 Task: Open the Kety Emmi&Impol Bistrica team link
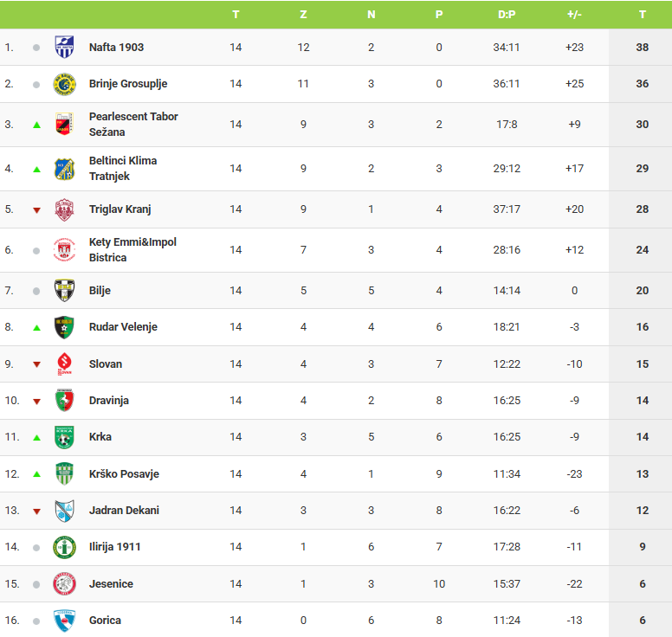[x=132, y=250]
